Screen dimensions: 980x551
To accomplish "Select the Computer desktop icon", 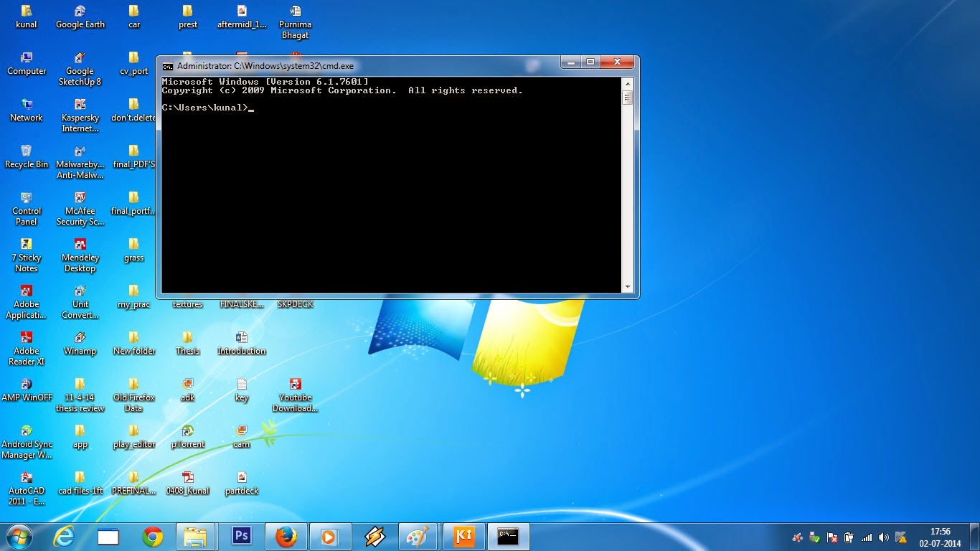I will point(27,64).
